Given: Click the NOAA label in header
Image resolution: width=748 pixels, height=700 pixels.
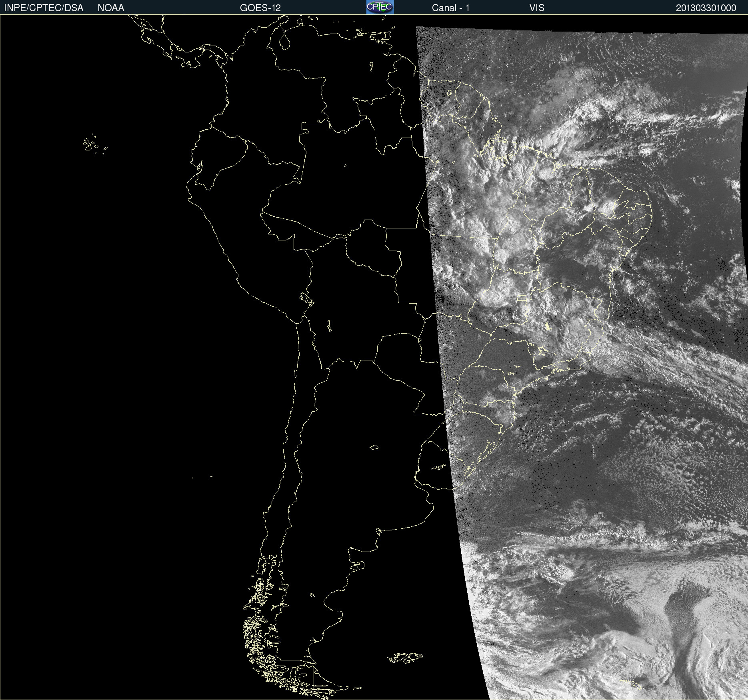Looking at the screenshot, I should coord(111,8).
